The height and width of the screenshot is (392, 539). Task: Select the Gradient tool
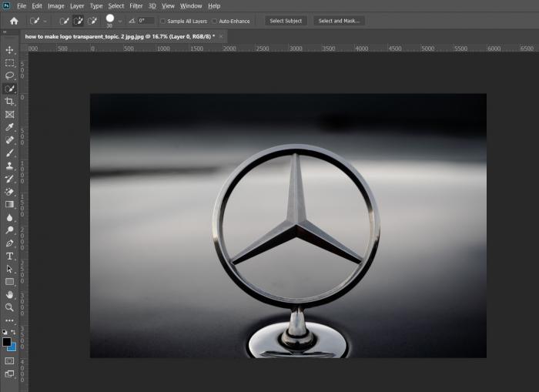point(9,205)
